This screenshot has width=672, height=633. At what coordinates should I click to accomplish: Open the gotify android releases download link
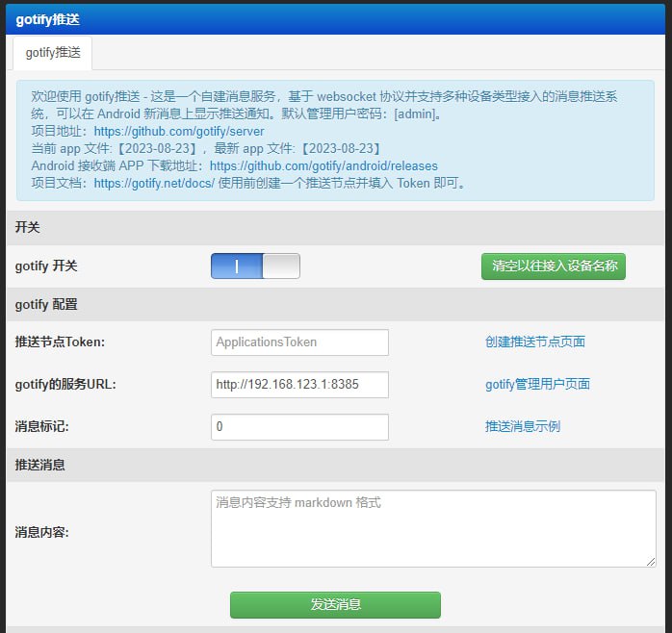coord(323,165)
